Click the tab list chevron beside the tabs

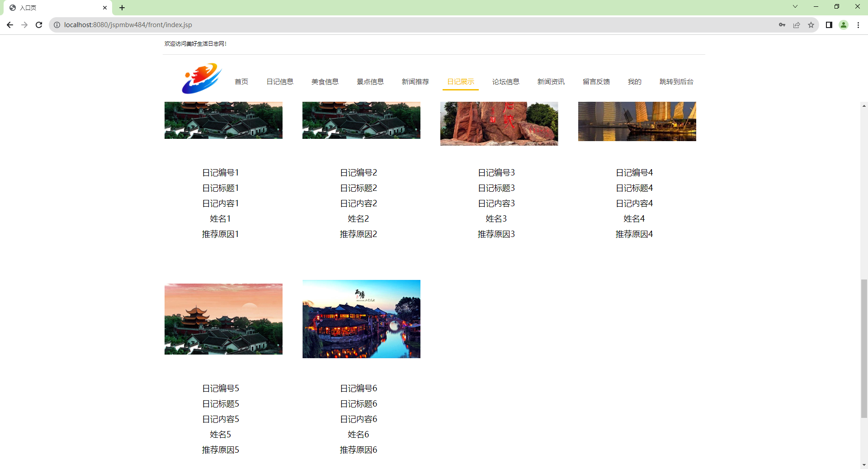click(794, 6)
